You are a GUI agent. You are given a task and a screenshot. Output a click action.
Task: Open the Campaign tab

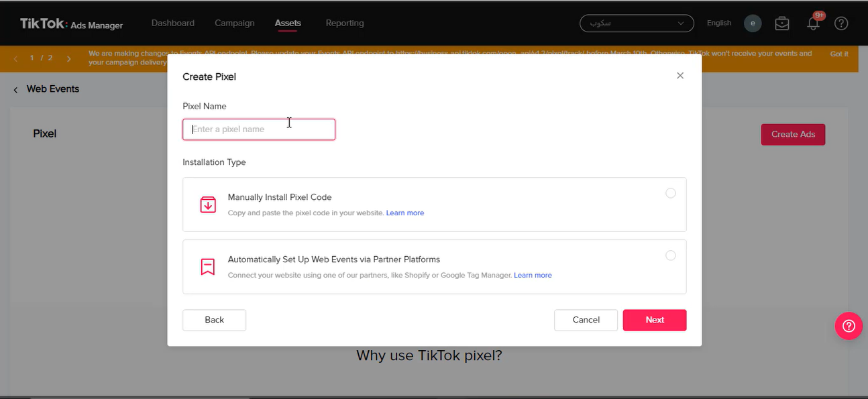235,23
